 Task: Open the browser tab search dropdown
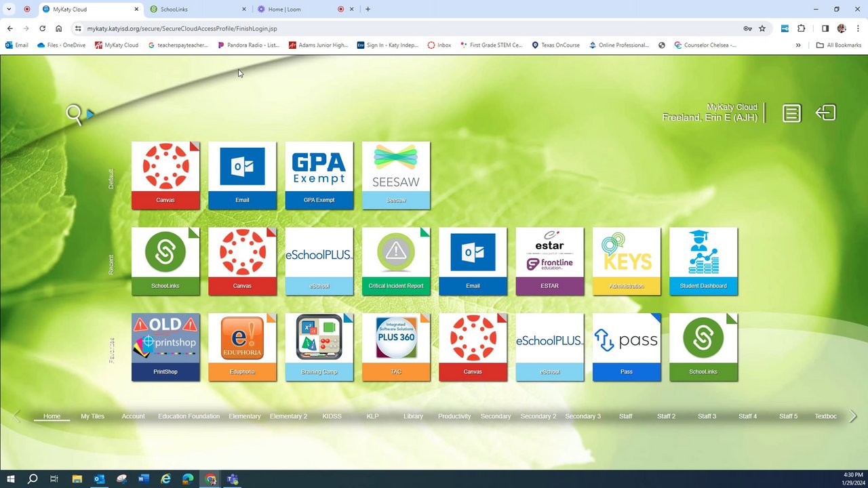[9, 9]
